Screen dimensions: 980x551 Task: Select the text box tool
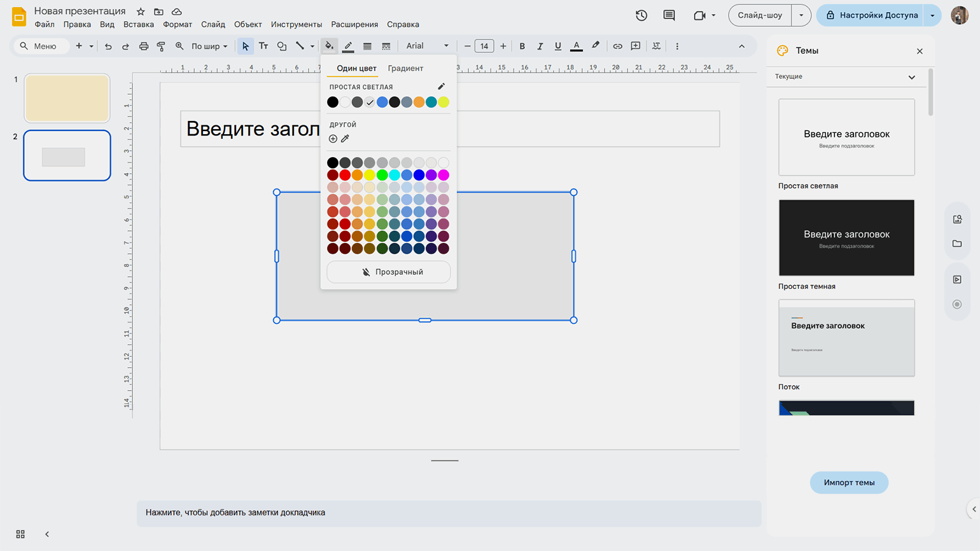coord(263,46)
